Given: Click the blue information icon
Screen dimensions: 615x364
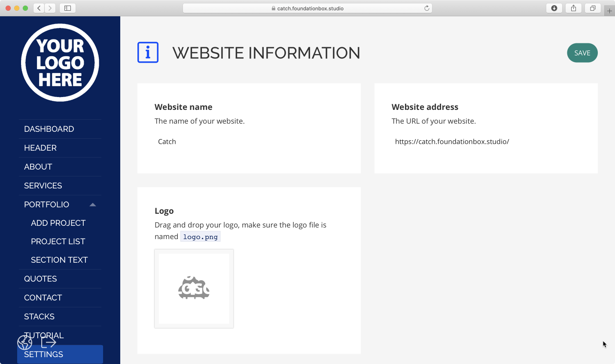Looking at the screenshot, I should coord(148,52).
